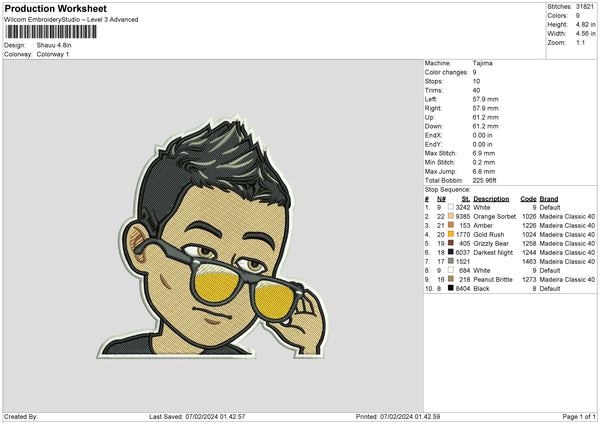Click the Up label in machine stats
Screen dimensions: 600x424
[x=429, y=117]
